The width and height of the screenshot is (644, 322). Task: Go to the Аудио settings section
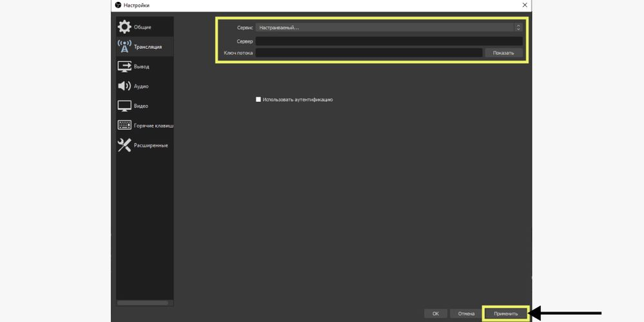click(144, 86)
